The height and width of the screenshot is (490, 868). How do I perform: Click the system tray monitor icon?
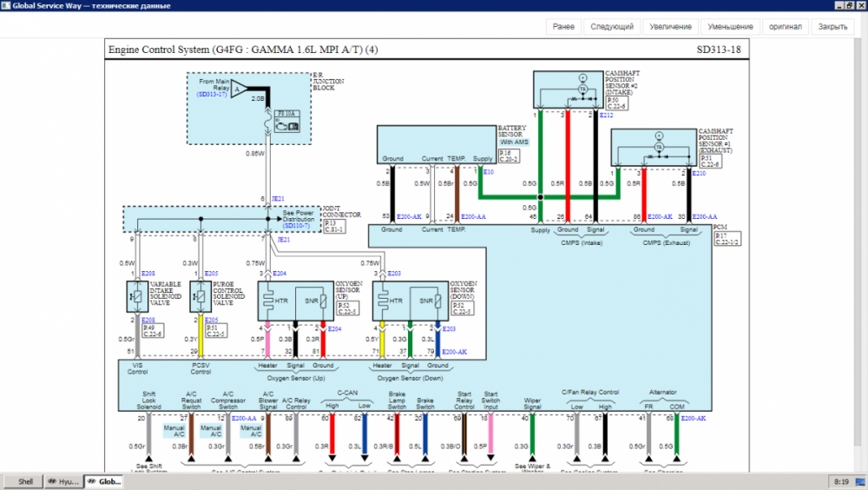click(860, 481)
